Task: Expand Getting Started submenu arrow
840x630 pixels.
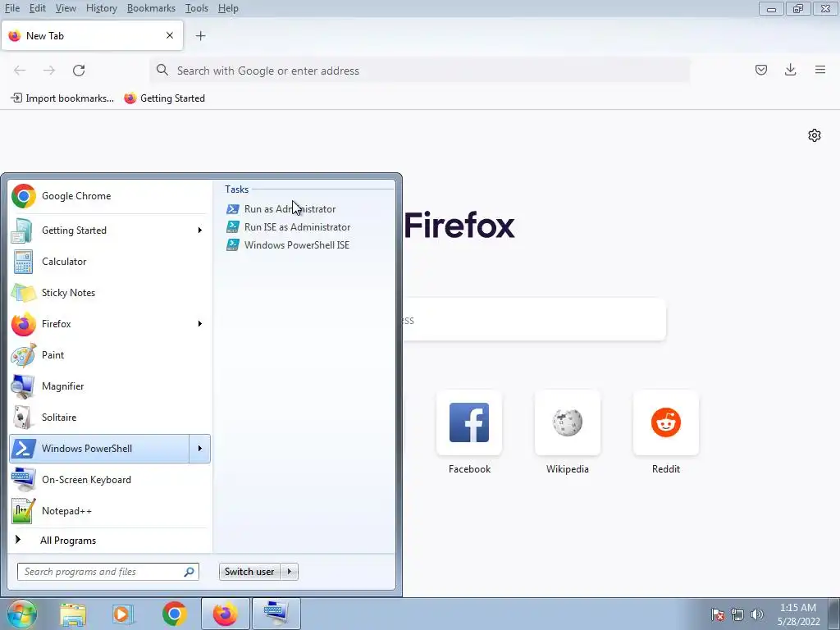Action: [200, 231]
